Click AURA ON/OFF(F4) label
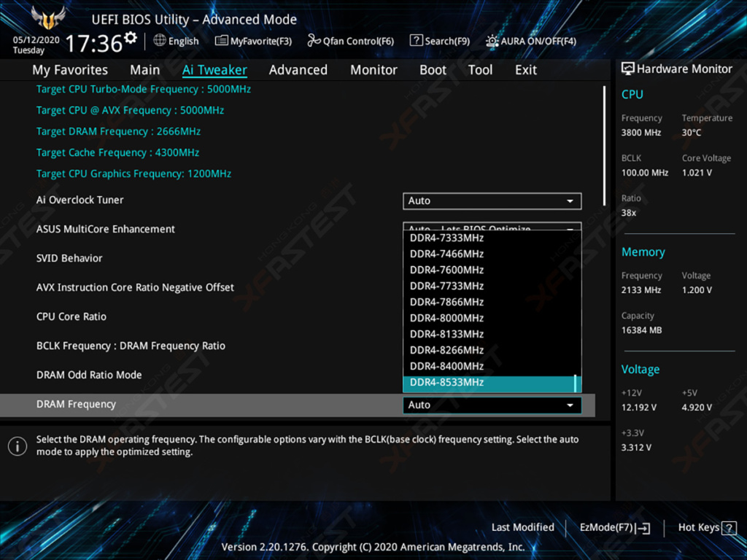This screenshot has width=747, height=560. click(x=538, y=41)
